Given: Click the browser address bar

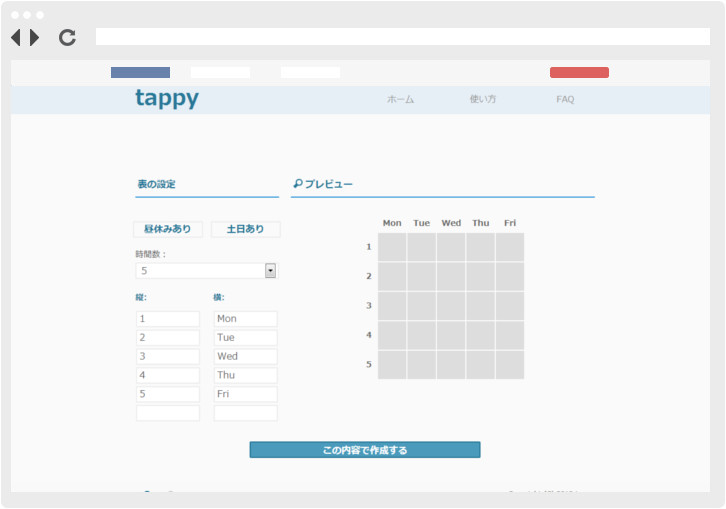Looking at the screenshot, I should click(x=402, y=37).
